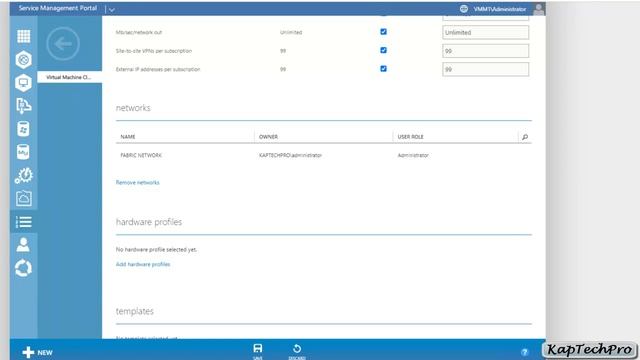
Task: Click the networks table search icon
Action: [x=525, y=137]
